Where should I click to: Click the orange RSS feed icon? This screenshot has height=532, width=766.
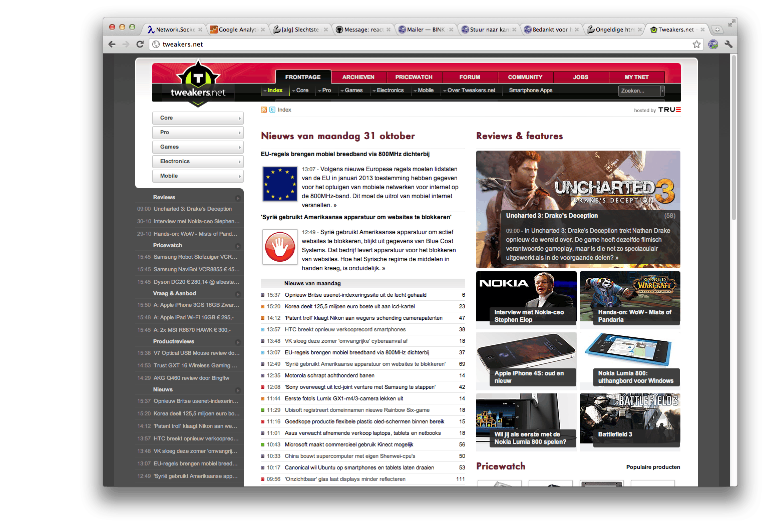point(264,110)
